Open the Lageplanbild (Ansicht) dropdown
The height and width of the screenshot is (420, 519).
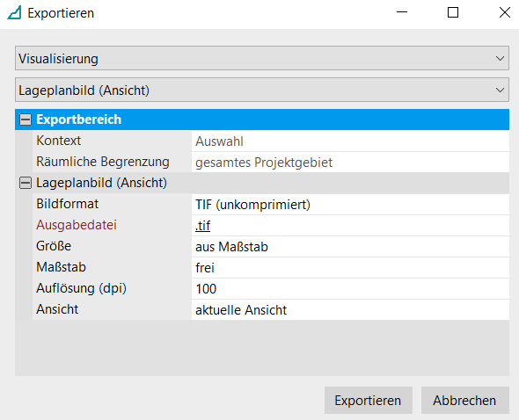(x=262, y=90)
